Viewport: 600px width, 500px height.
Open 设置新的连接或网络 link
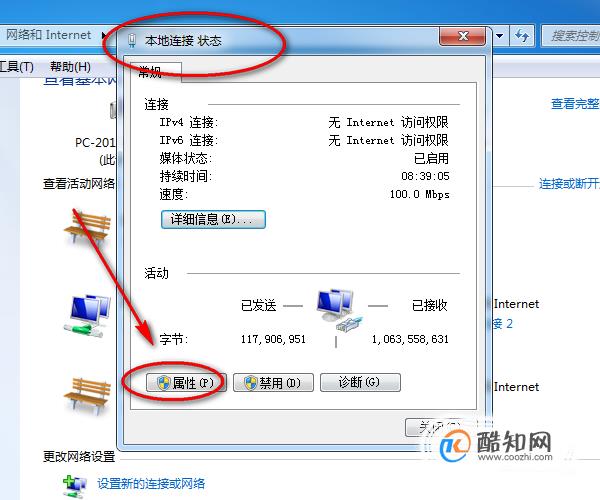pos(151,484)
